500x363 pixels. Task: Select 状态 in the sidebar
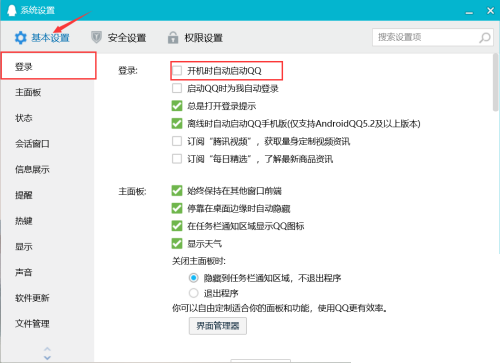tap(47, 118)
